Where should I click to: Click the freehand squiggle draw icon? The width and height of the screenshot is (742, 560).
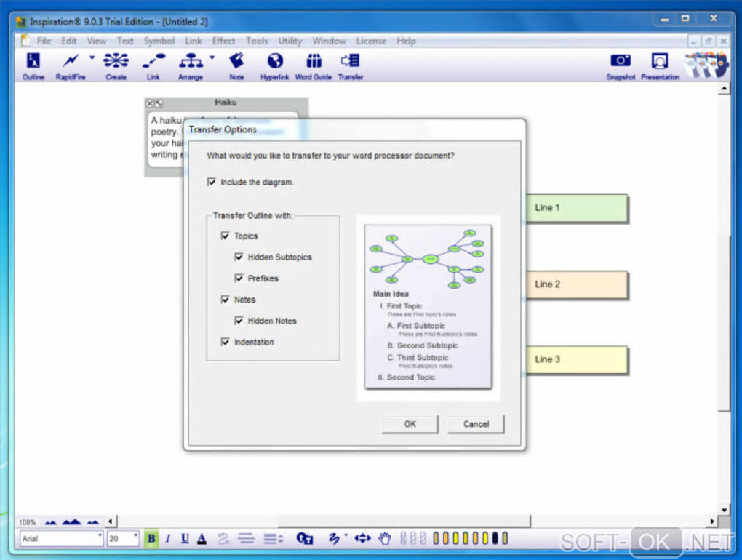point(334,538)
